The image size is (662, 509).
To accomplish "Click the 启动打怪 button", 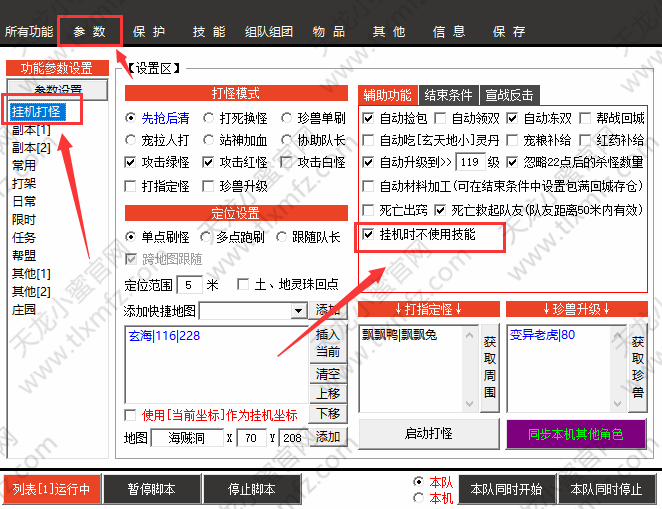I will coord(429,433).
